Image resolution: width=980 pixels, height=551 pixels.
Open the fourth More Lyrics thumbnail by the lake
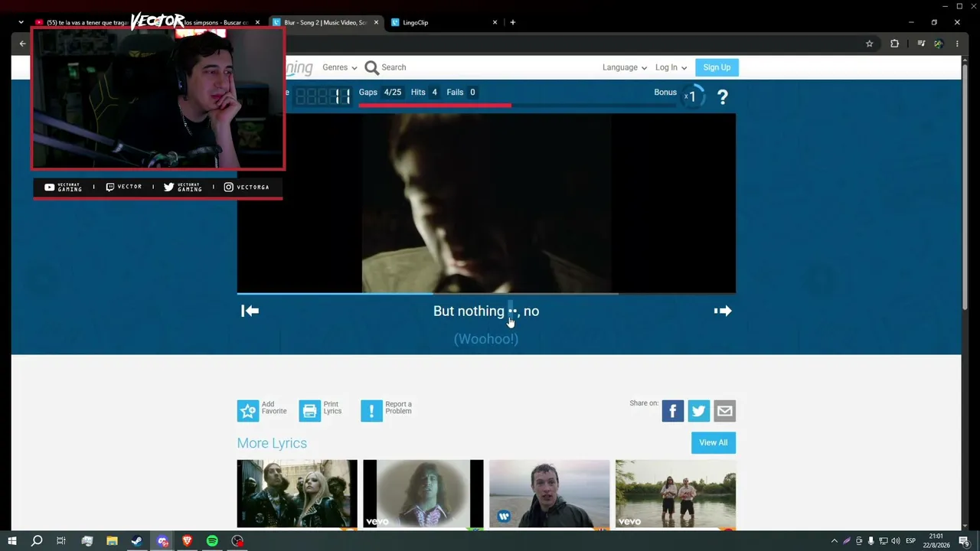(675, 494)
